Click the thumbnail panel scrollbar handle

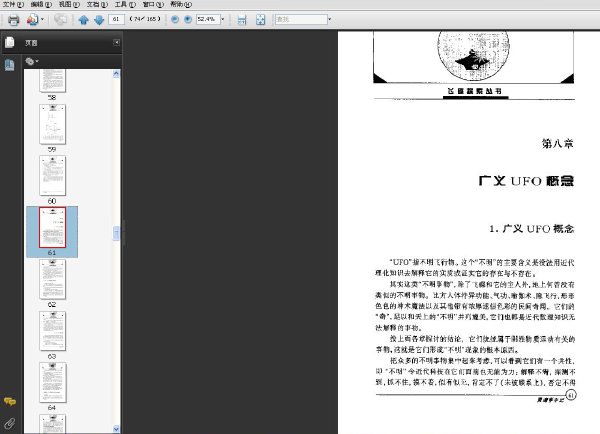[116, 233]
